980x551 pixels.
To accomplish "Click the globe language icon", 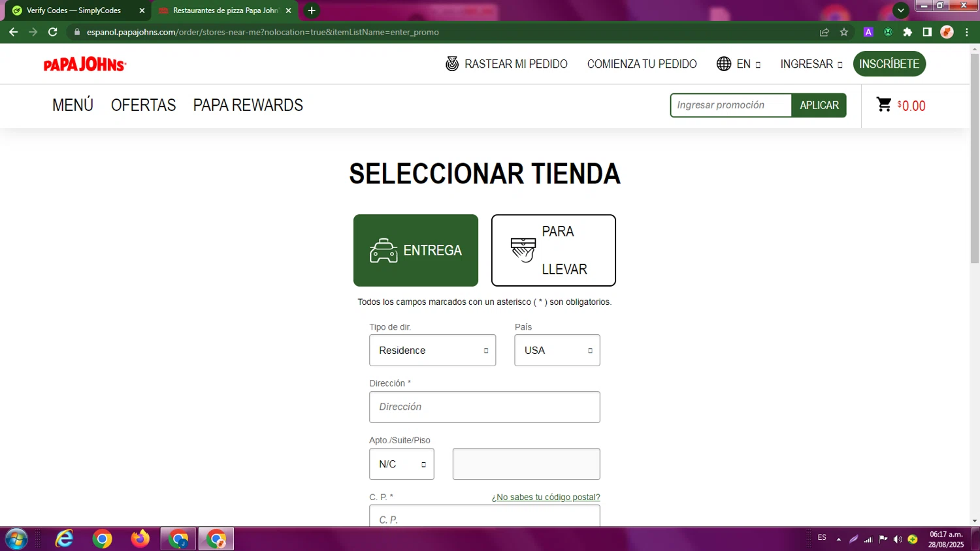I will point(724,63).
